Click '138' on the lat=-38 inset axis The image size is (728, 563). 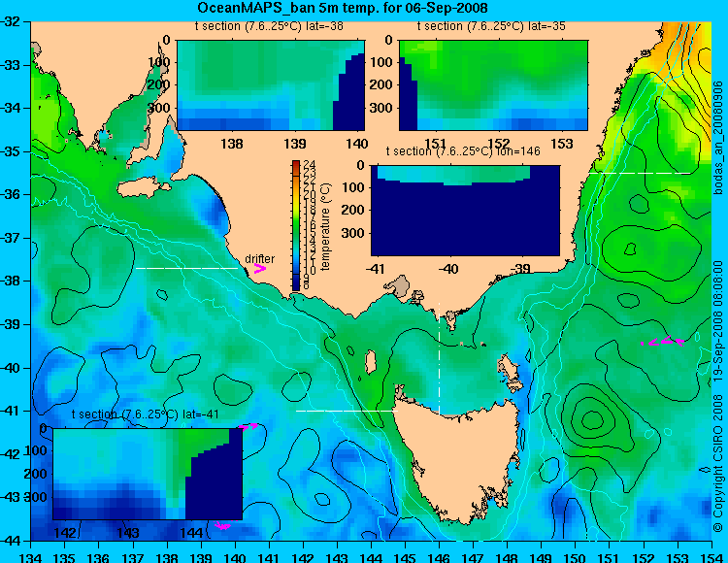[232, 144]
